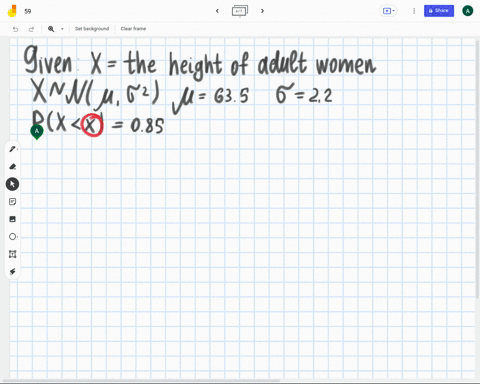Open the more options menu

414,11
